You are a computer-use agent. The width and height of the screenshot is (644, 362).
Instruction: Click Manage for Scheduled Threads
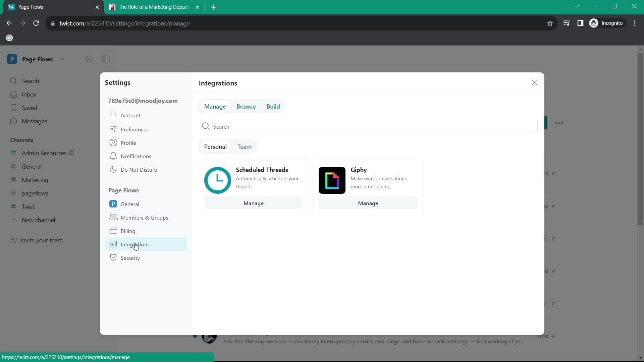click(x=254, y=203)
